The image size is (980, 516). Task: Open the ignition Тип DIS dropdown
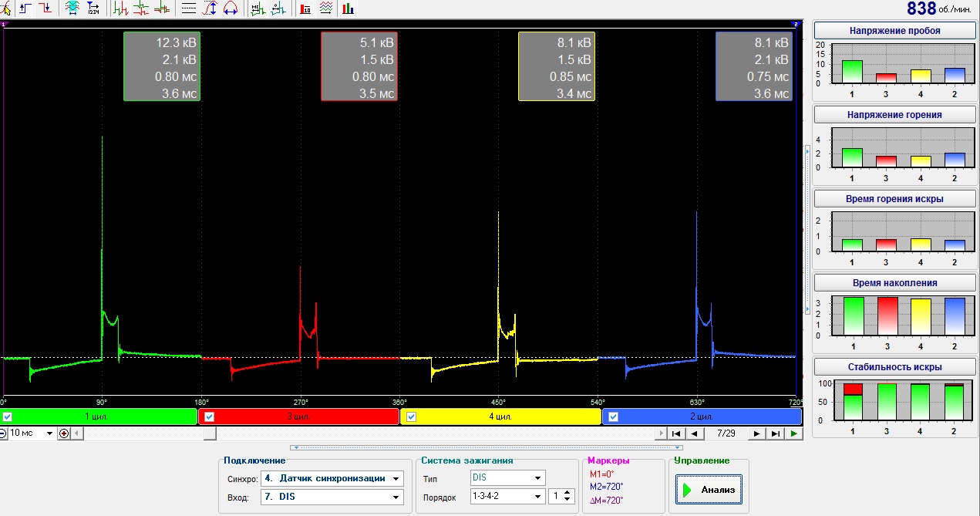click(x=539, y=478)
